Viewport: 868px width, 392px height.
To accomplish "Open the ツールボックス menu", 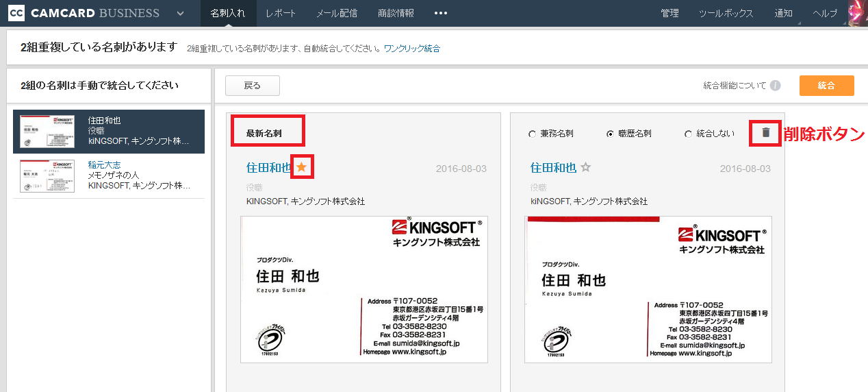I will pyautogui.click(x=726, y=13).
